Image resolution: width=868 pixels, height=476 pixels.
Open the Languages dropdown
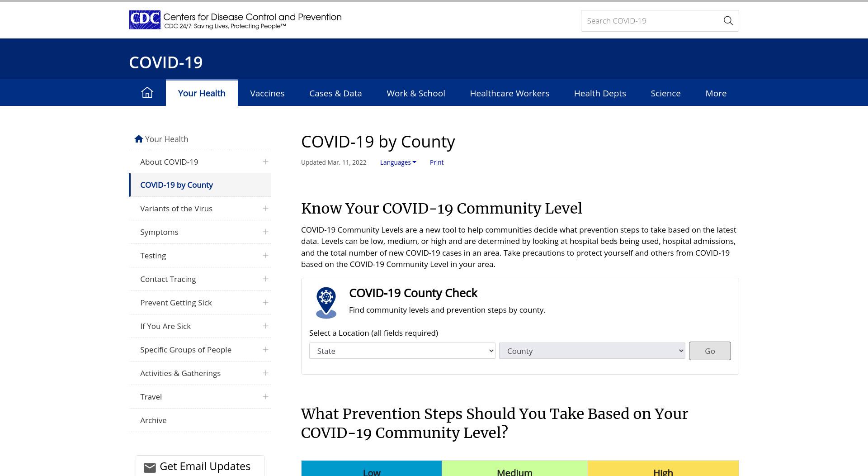click(x=398, y=162)
